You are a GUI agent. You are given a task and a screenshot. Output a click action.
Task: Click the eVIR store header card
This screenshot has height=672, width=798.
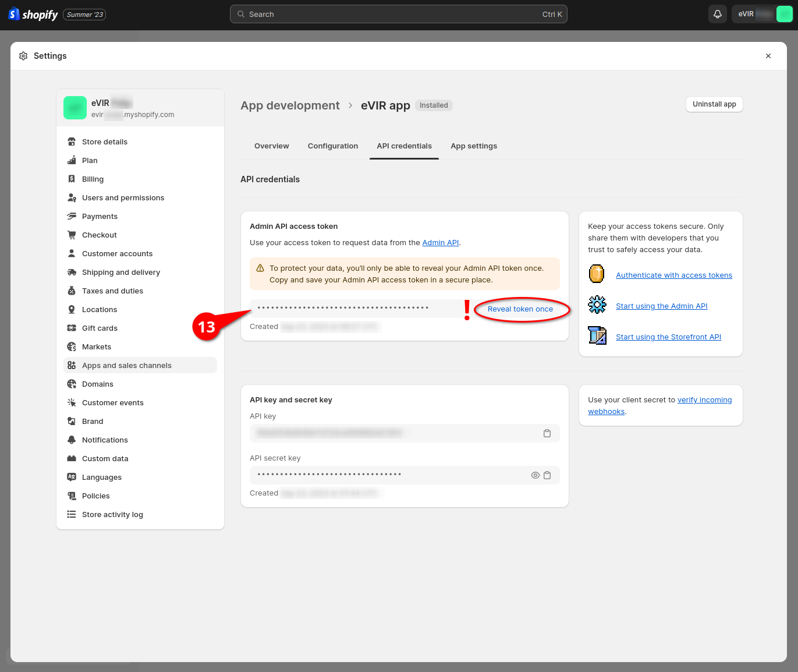point(140,108)
